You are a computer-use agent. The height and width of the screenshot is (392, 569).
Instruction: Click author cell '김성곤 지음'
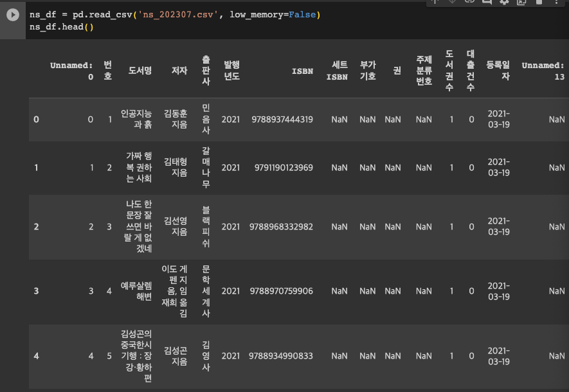[176, 356]
